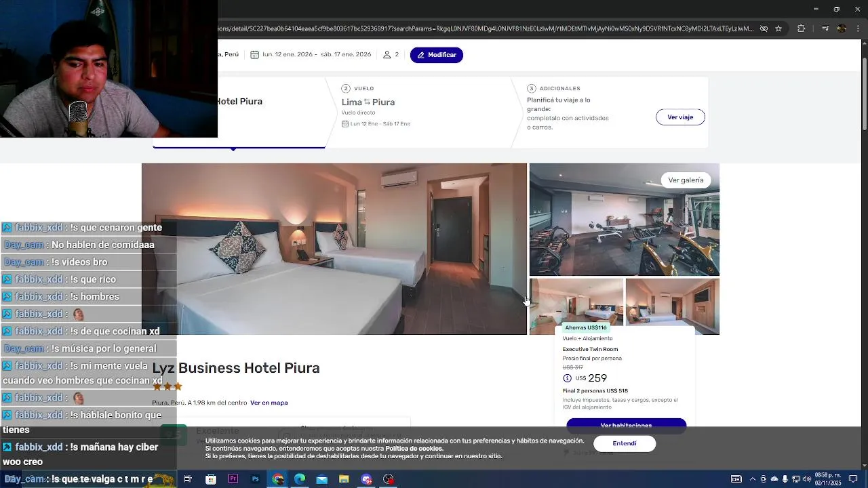Image resolution: width=868 pixels, height=488 pixels.
Task: Open the Discord taskbar icon
Action: pyautogui.click(x=367, y=479)
